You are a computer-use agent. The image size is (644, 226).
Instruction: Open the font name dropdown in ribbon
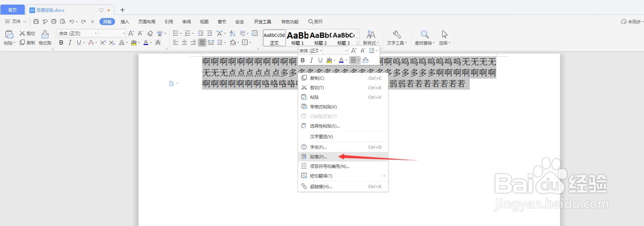(x=96, y=33)
